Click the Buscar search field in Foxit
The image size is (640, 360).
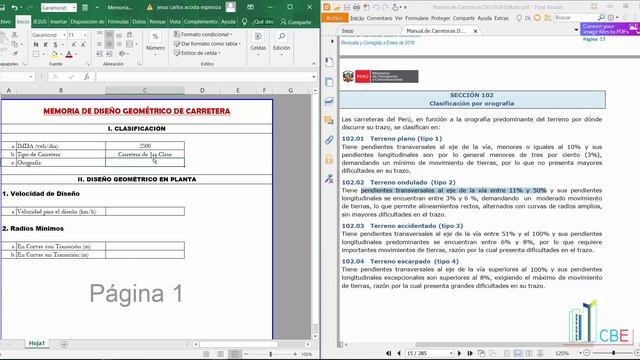576,18
